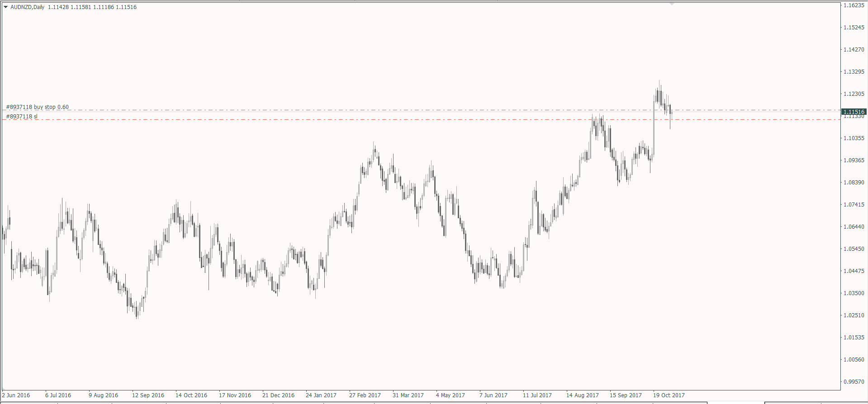Viewport: 868px width, 404px height.
Task: Click the '31 Mar 2017' date label
Action: [408, 395]
